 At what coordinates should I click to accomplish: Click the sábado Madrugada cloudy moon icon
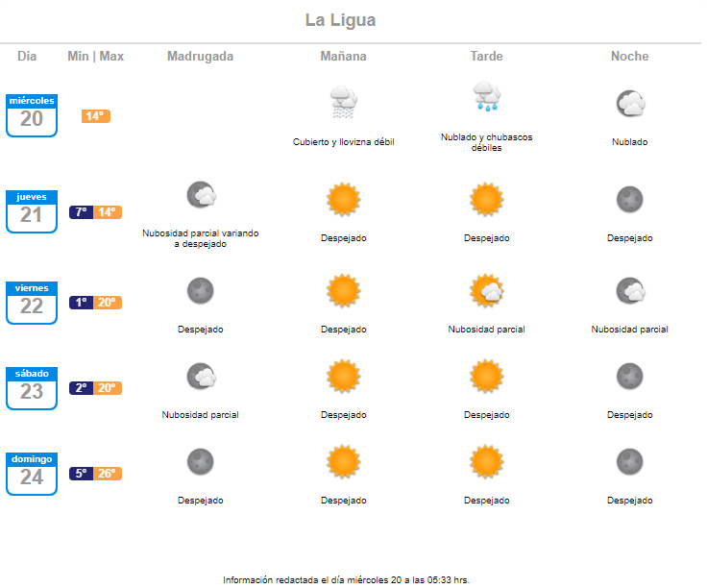(x=201, y=376)
